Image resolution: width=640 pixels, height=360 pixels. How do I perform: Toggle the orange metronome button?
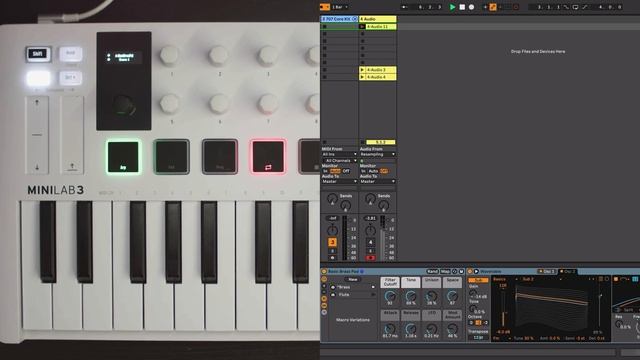324,7
